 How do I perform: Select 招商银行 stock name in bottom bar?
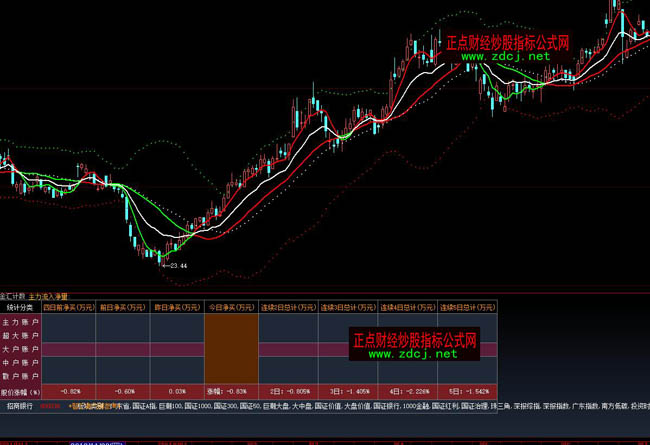pyautogui.click(x=20, y=407)
